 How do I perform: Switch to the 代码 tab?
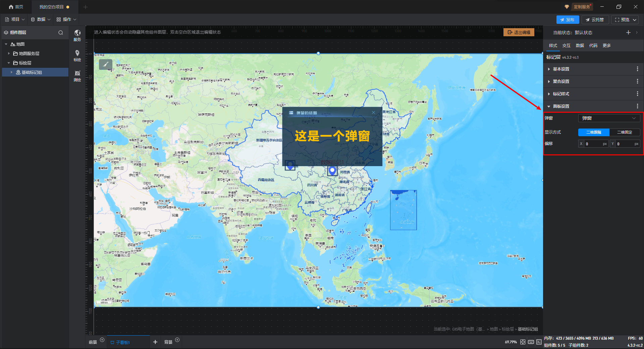click(593, 46)
